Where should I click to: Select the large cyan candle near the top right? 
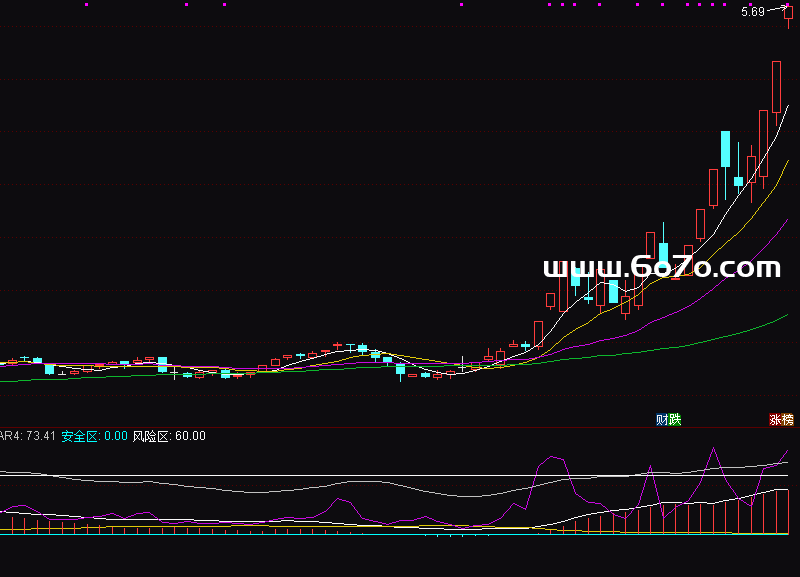click(x=725, y=149)
